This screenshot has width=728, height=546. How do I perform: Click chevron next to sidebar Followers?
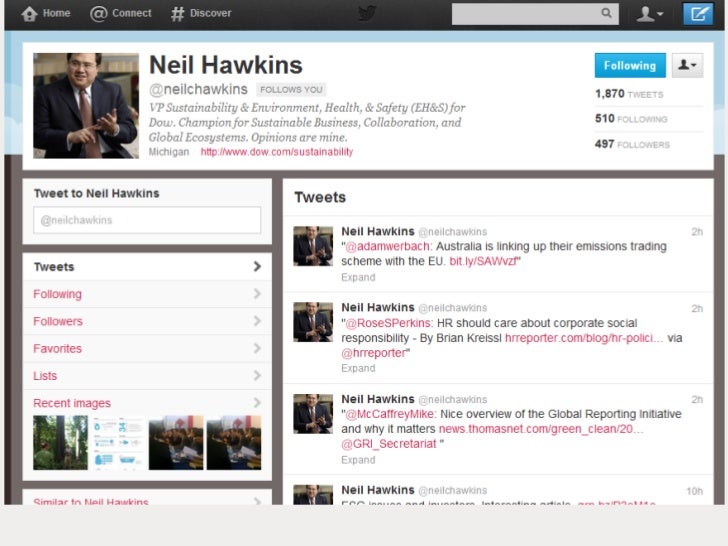tap(257, 321)
